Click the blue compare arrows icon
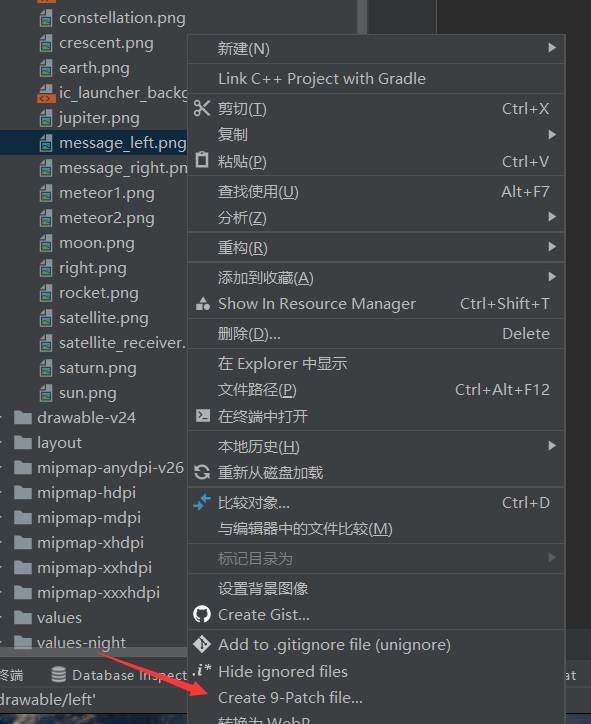The height and width of the screenshot is (724, 591). [202, 502]
